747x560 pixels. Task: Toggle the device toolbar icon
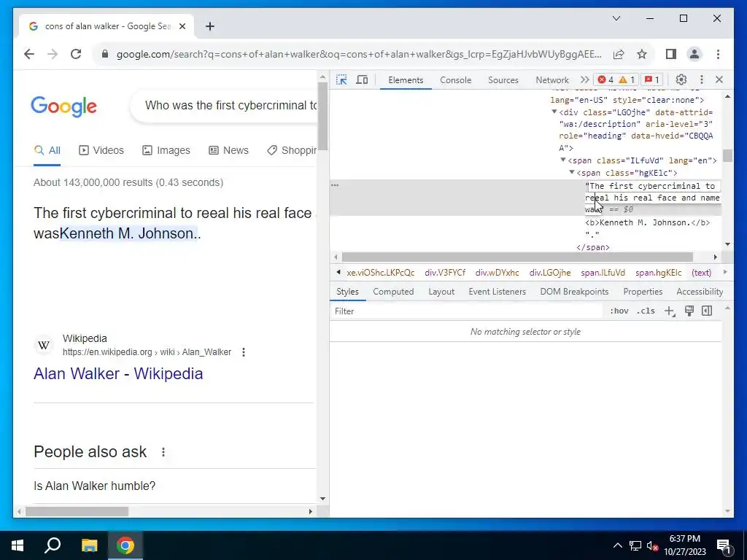tap(362, 79)
